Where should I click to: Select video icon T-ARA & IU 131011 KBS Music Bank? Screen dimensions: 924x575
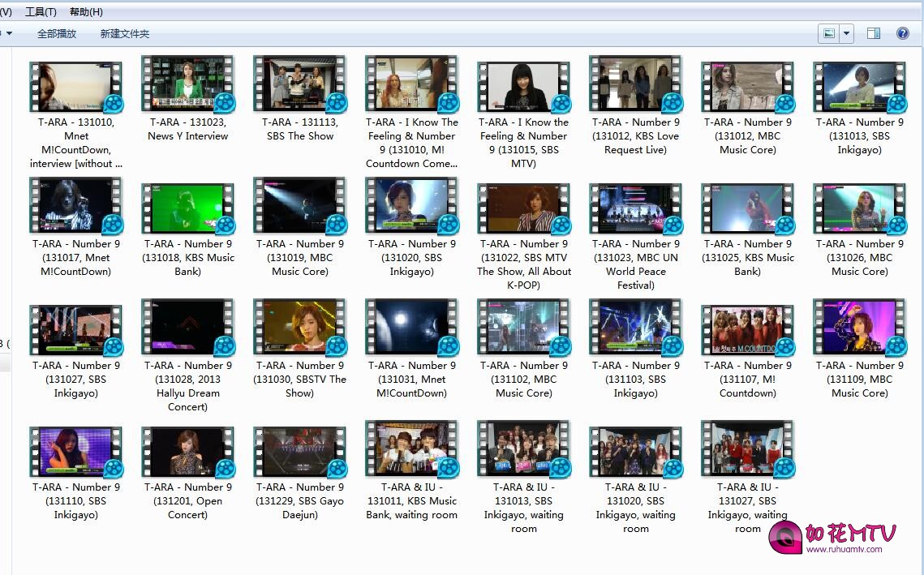(412, 449)
